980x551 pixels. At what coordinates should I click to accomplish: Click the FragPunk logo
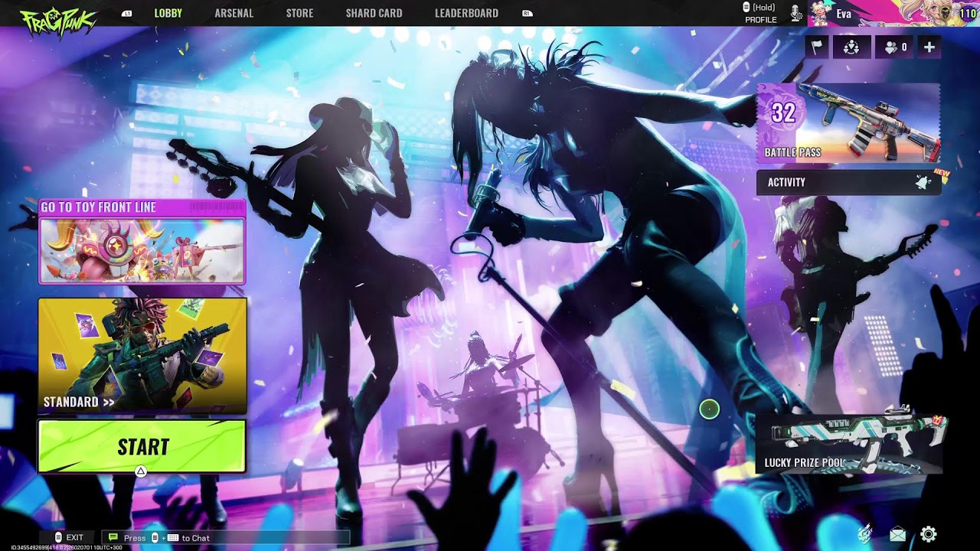58,21
